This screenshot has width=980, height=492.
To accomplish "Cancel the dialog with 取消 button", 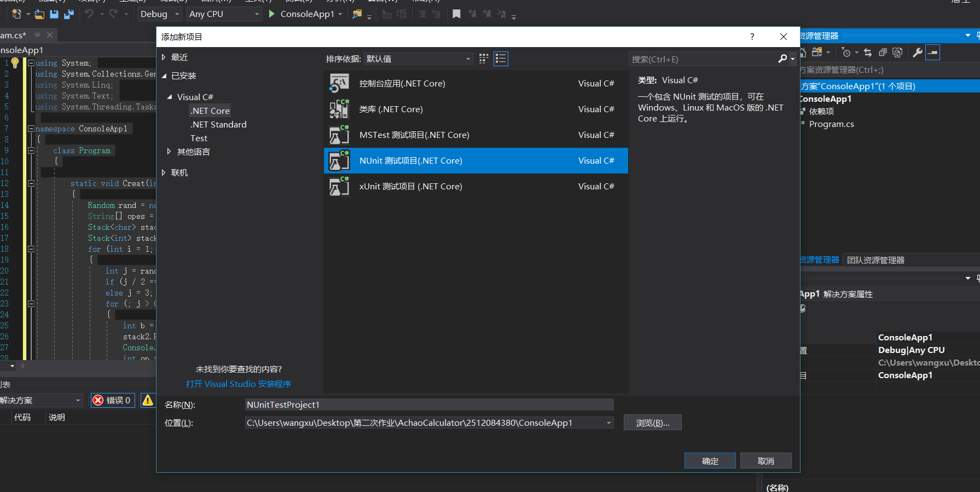I will click(766, 461).
